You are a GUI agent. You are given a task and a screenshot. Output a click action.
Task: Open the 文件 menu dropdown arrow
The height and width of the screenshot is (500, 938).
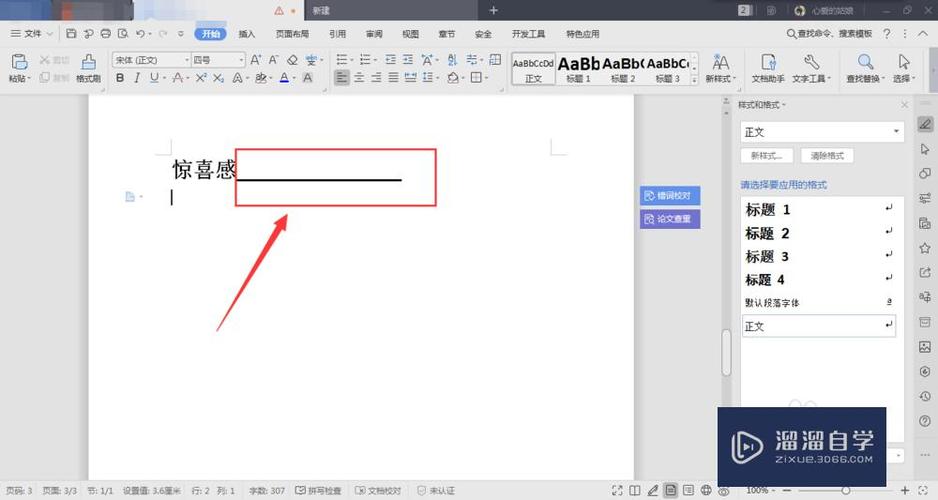(50, 34)
